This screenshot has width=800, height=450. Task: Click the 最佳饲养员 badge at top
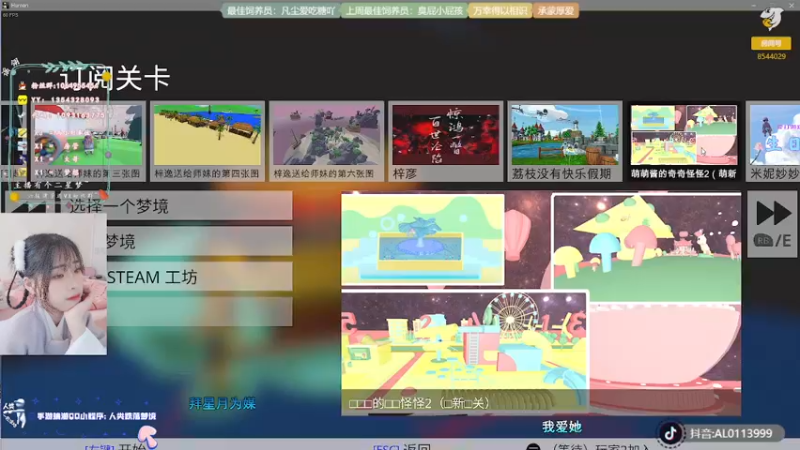tap(281, 11)
